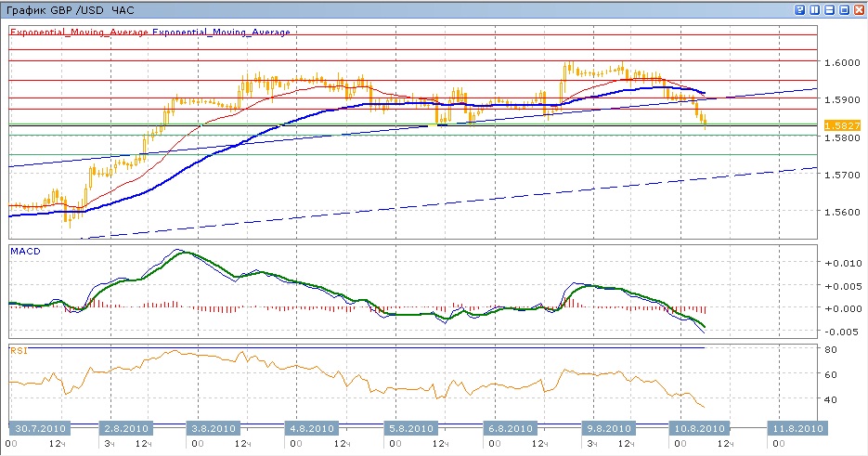The height and width of the screenshot is (456, 868).
Task: Choose the 9.8.2010 date marker
Action: (607, 429)
